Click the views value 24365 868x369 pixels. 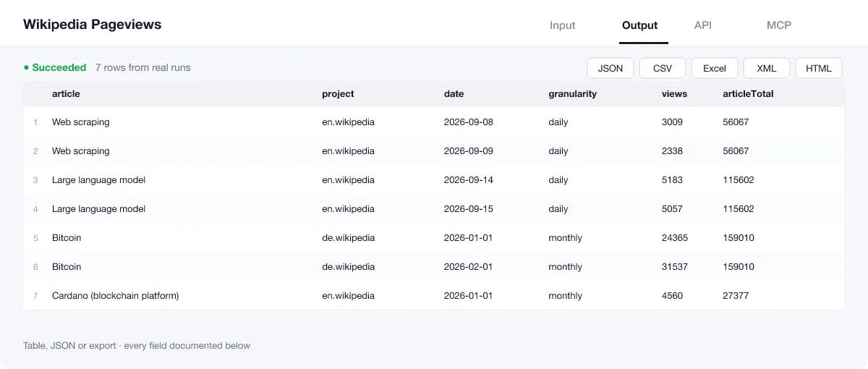coord(675,238)
